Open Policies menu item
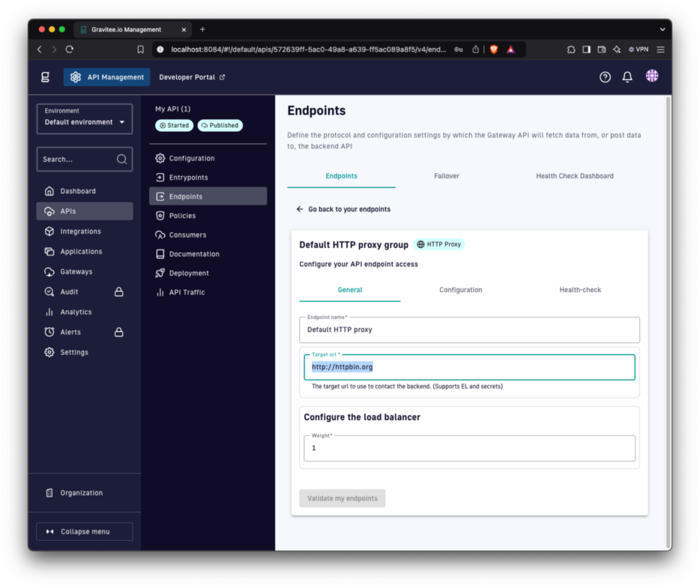Image resolution: width=700 pixels, height=588 pixels. click(208, 216)
